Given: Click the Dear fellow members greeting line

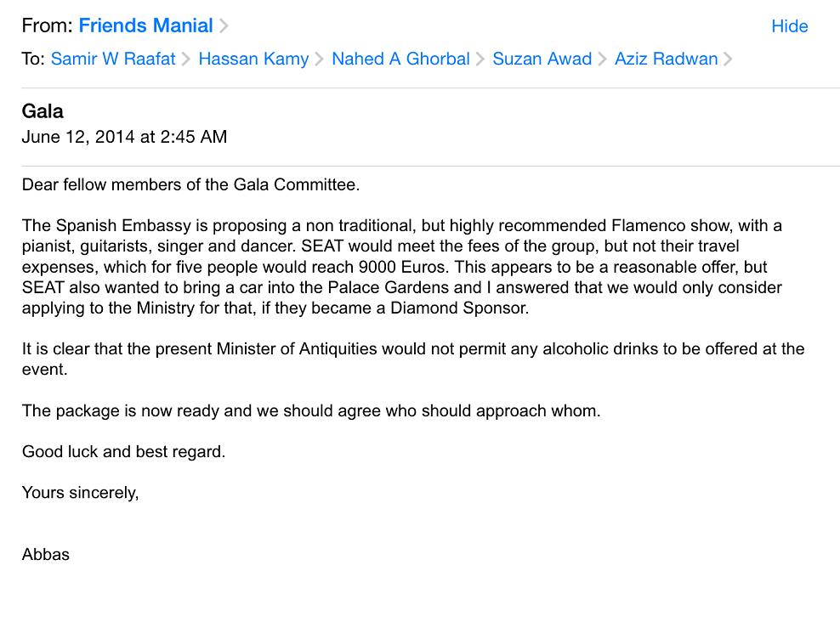Looking at the screenshot, I should coord(190,184).
